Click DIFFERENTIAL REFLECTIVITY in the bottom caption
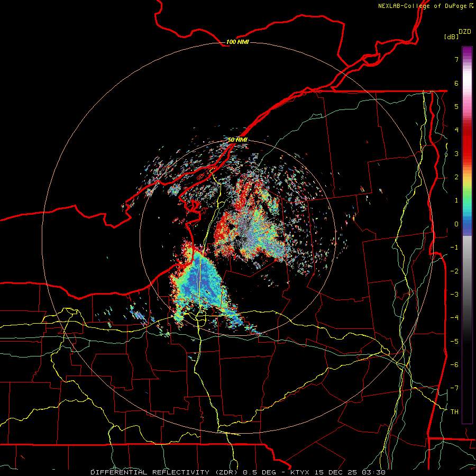The width and height of the screenshot is (476, 476). click(150, 472)
